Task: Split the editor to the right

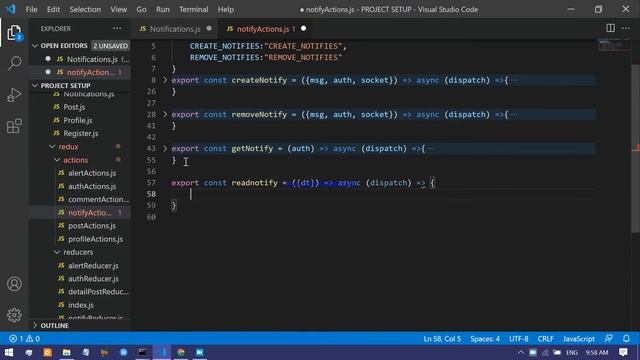Action: 610,28
